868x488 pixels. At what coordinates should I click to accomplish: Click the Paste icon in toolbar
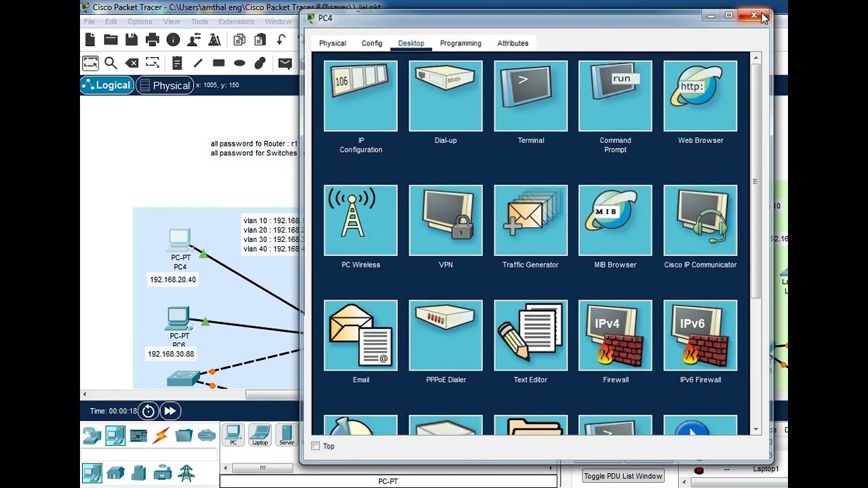point(260,40)
